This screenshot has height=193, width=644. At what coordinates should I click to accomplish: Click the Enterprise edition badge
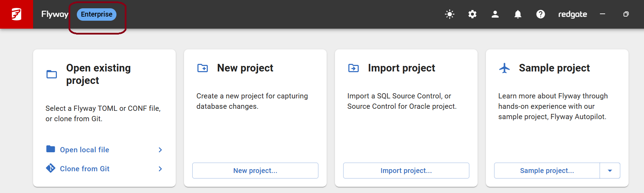click(x=96, y=14)
